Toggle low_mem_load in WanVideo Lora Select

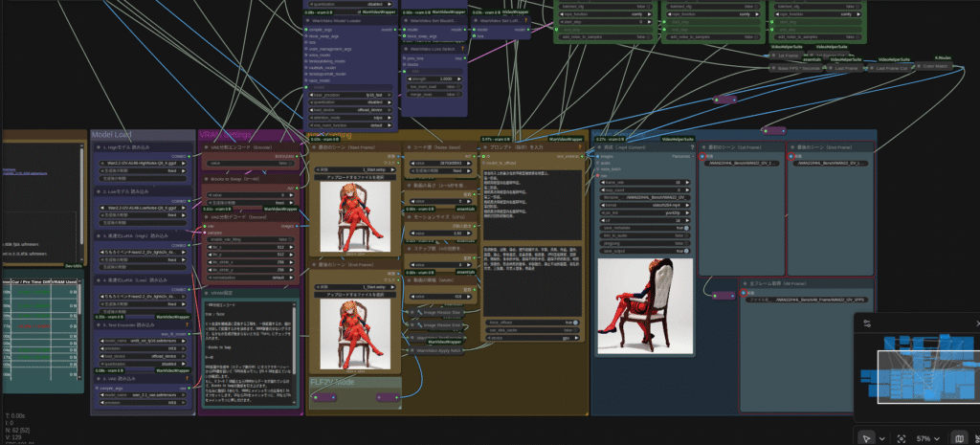click(457, 87)
